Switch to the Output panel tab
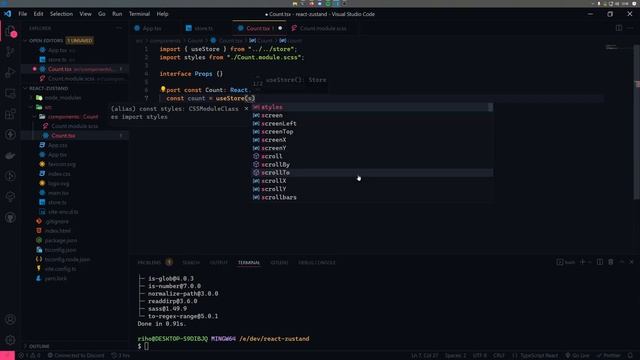The height and width of the screenshot is (360, 640). pyautogui.click(x=219, y=262)
